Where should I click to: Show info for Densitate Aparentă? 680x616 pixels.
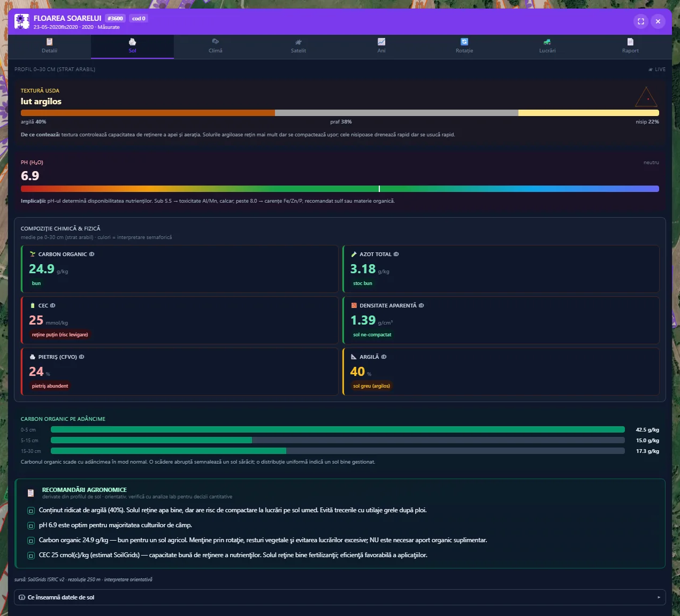tap(421, 306)
